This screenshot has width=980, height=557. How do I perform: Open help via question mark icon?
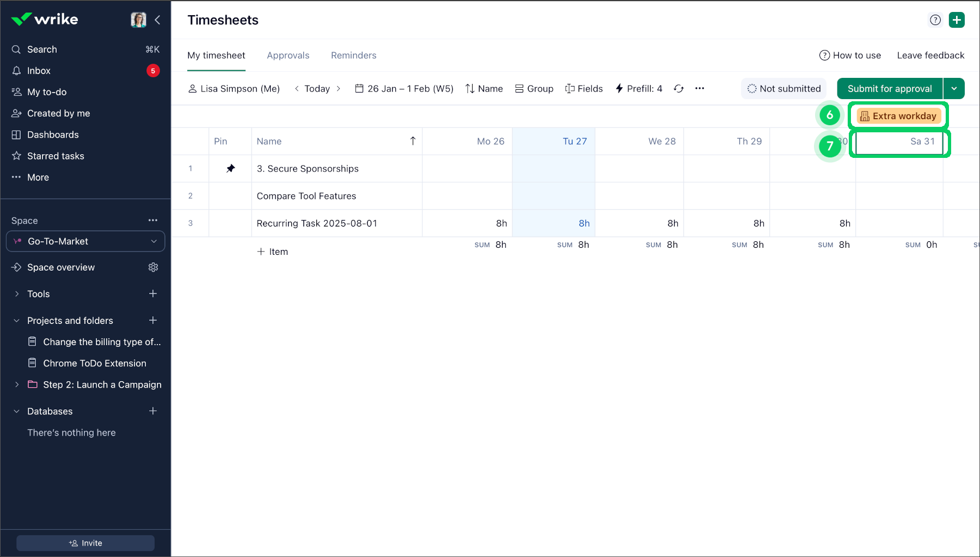(935, 20)
